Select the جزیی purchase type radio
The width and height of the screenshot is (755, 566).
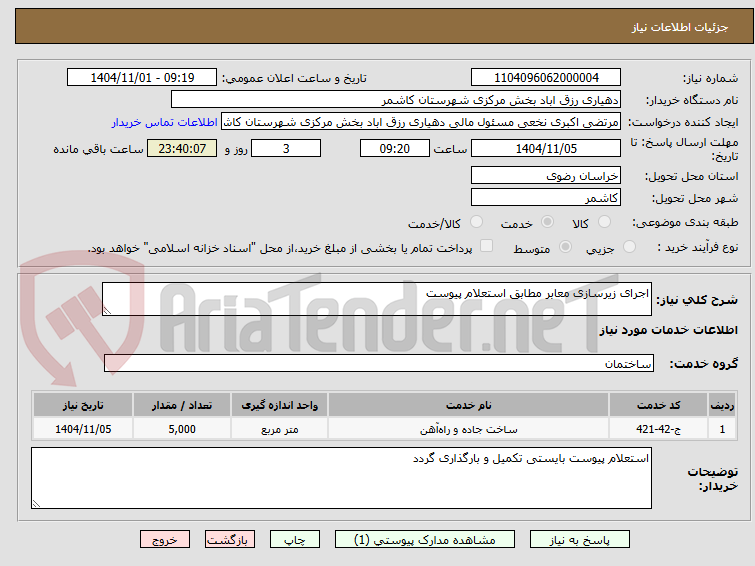[x=629, y=247]
